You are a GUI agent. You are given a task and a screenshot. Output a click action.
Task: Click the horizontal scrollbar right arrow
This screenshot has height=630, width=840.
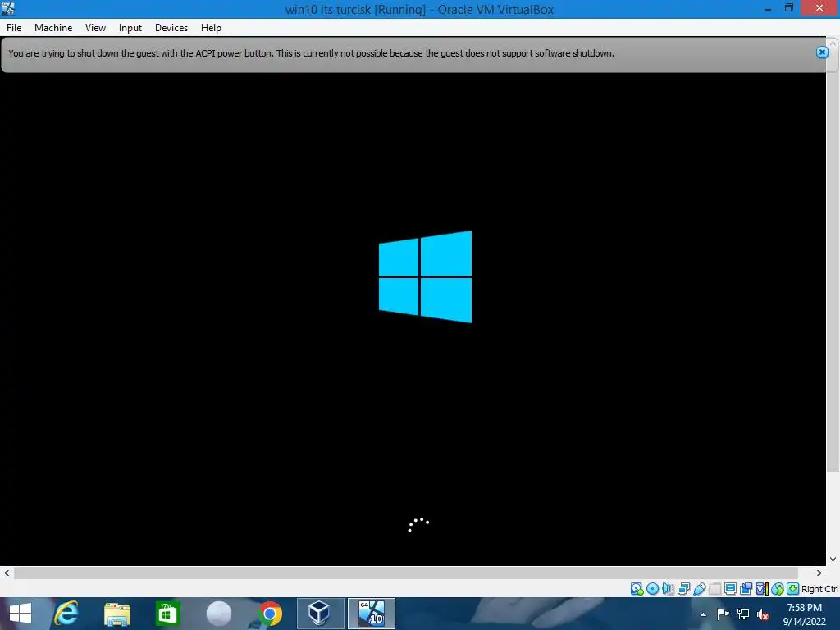(x=819, y=573)
